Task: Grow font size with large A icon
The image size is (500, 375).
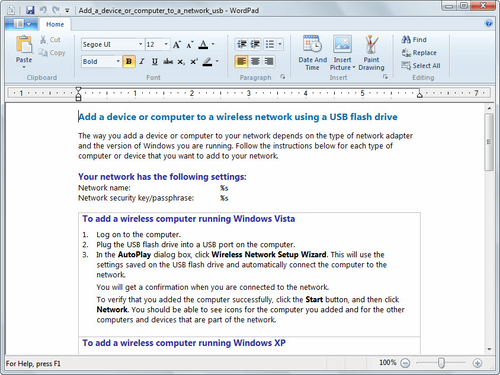Action: pyautogui.click(x=177, y=44)
